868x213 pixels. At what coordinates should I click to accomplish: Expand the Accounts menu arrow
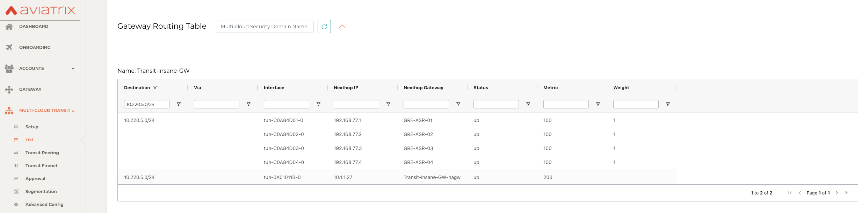coord(73,69)
